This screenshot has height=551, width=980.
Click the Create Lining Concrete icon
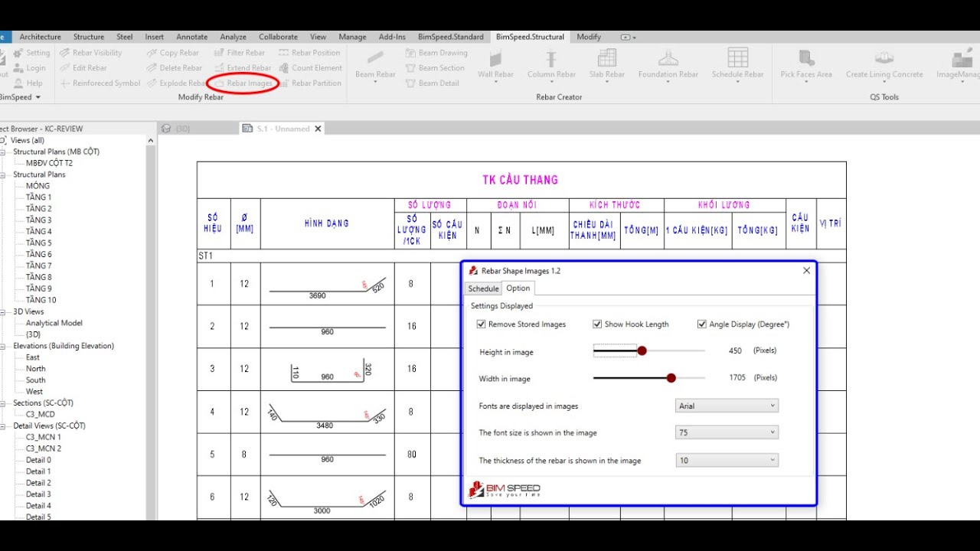(884, 58)
